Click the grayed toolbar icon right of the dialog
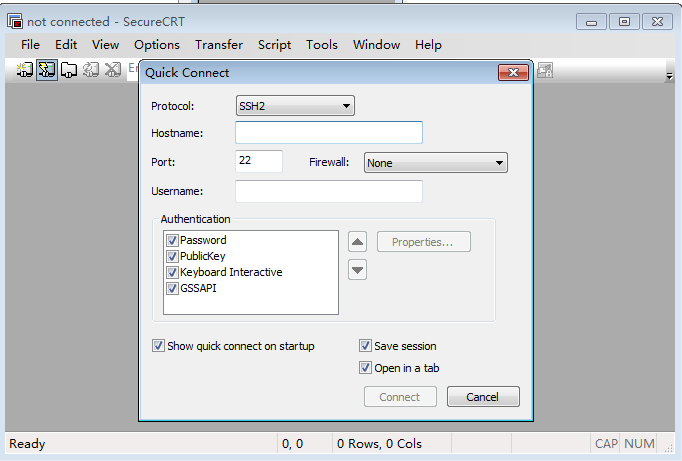Image resolution: width=682 pixels, height=461 pixels. coord(545,70)
